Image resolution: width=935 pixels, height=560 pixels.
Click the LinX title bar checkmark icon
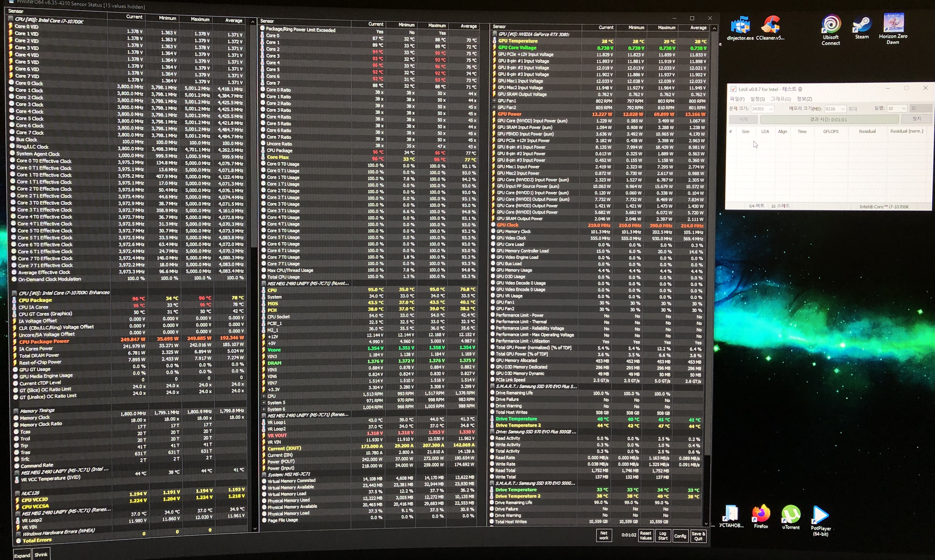[733, 89]
